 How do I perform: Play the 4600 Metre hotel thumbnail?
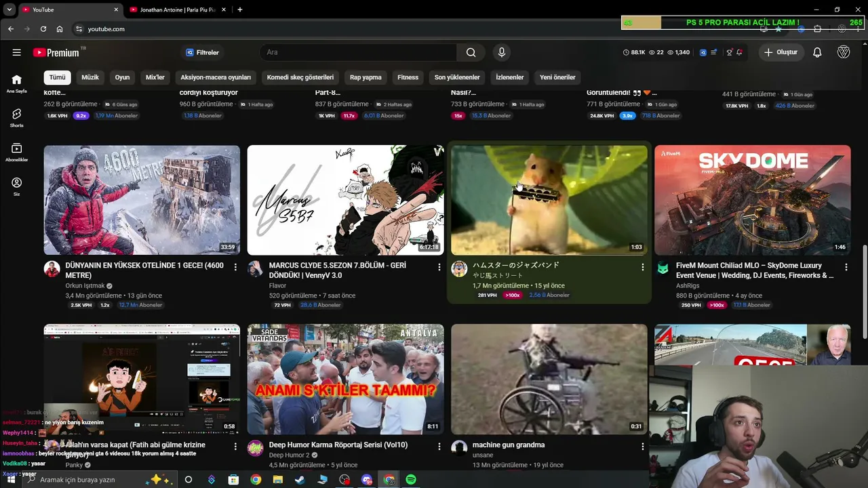[x=142, y=200]
